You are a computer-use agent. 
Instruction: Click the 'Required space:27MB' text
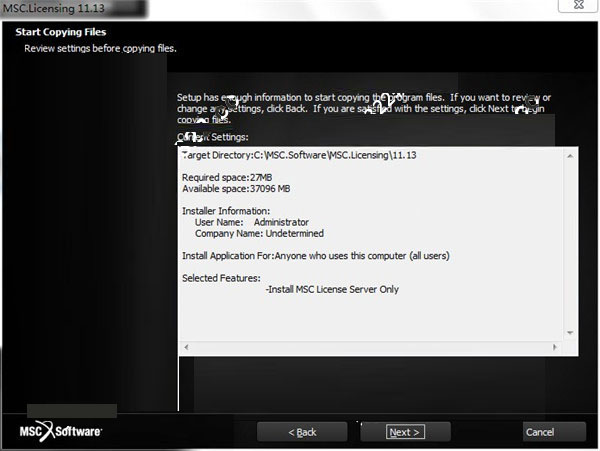[227, 177]
